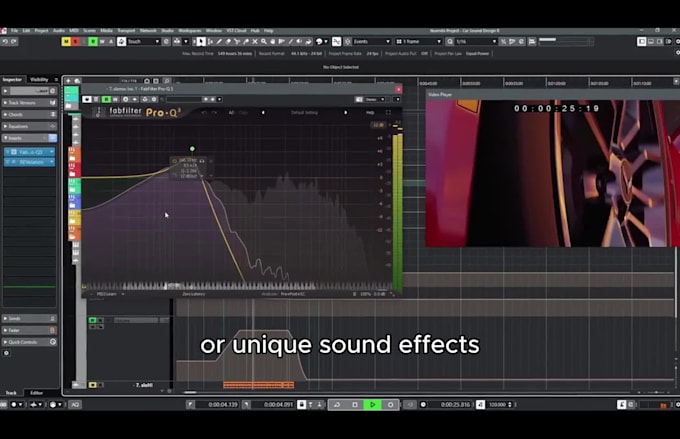Image resolution: width=680 pixels, height=439 pixels.
Task: Select the Mute X tool
Action: point(255,42)
